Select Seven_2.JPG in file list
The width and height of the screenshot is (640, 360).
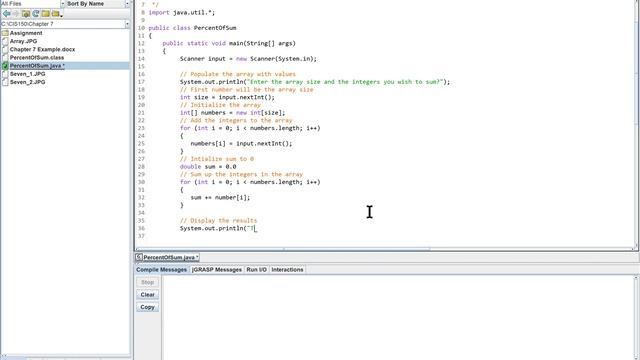[27, 82]
